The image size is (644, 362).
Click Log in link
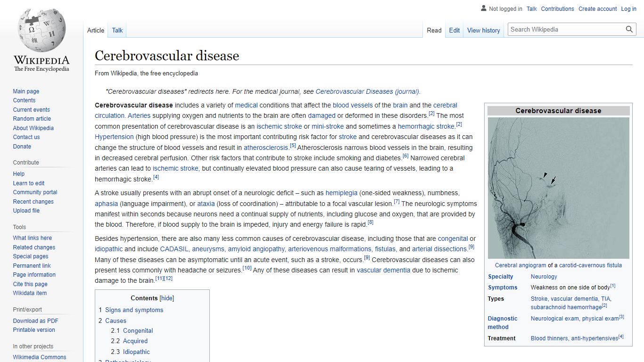tap(628, 9)
